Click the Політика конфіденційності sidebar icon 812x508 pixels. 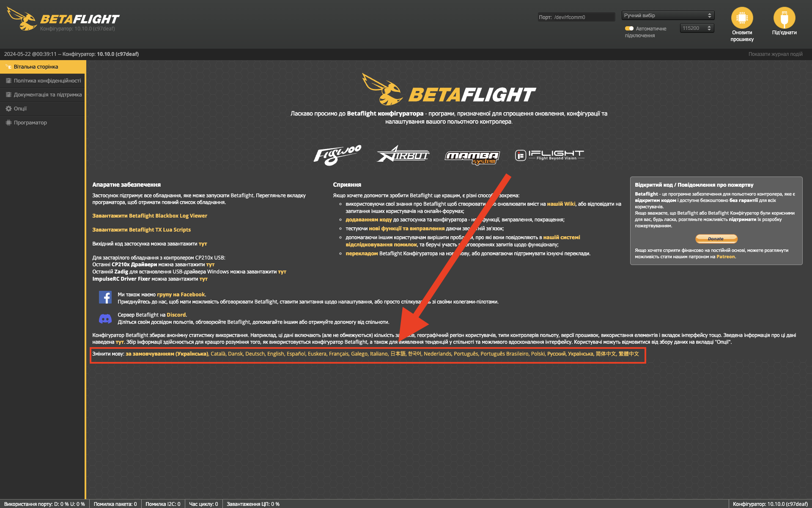pos(8,81)
